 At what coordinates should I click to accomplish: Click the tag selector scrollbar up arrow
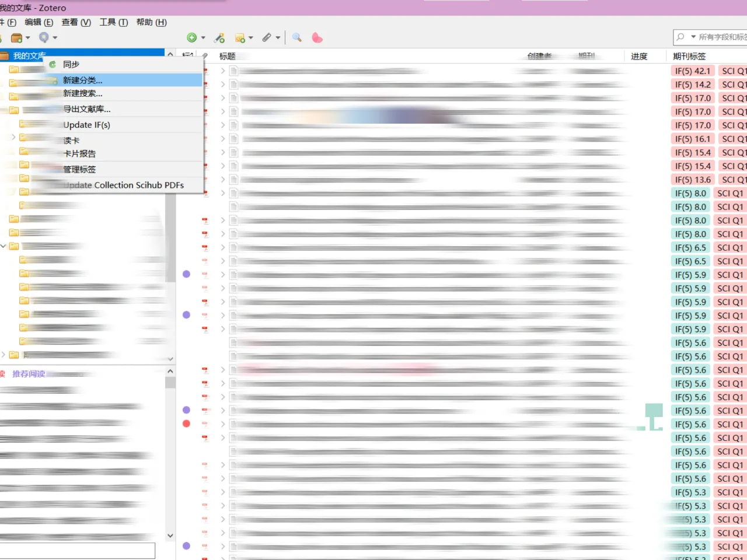170,371
